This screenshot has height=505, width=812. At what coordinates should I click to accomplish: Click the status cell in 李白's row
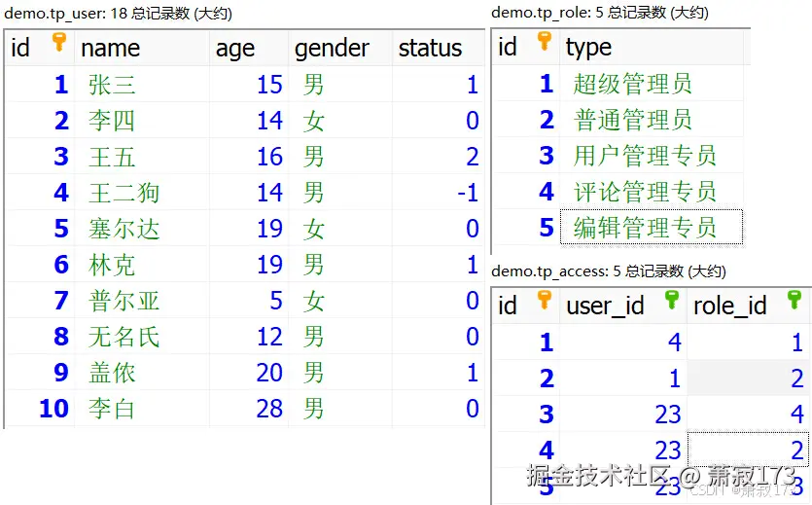point(439,408)
